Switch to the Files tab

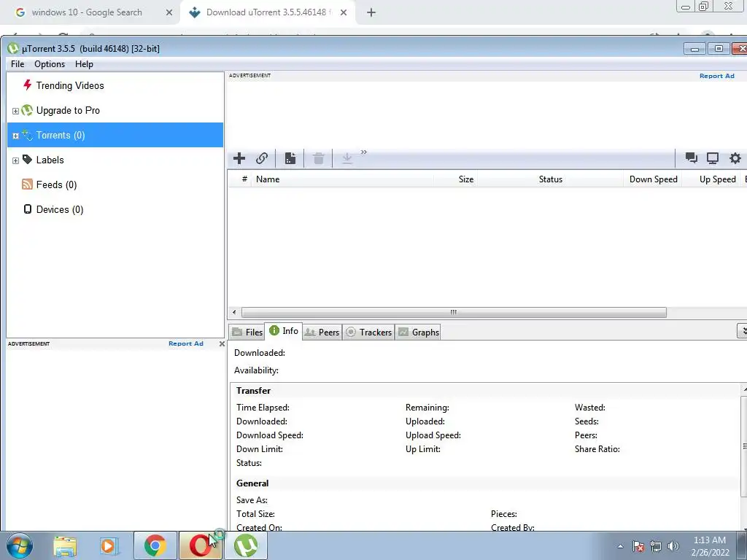pyautogui.click(x=247, y=332)
